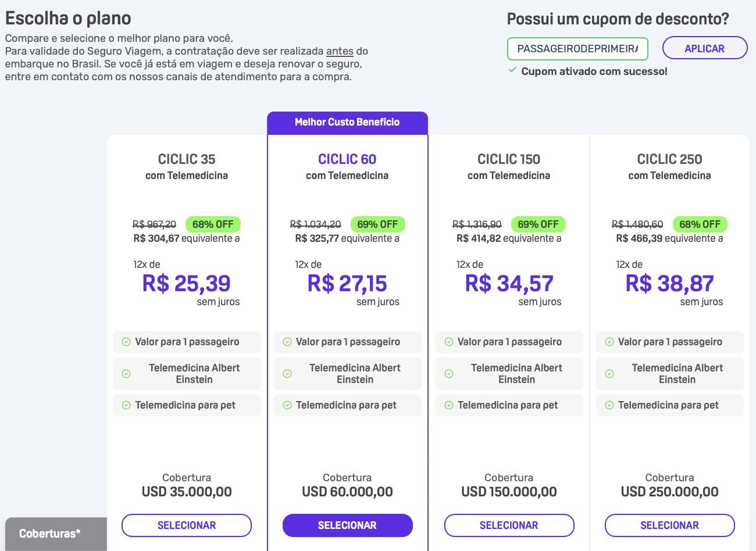Click the checkmark icon beside CICLIC 35 'Telemedicina para pet'
The width and height of the screenshot is (756, 551).
point(126,405)
